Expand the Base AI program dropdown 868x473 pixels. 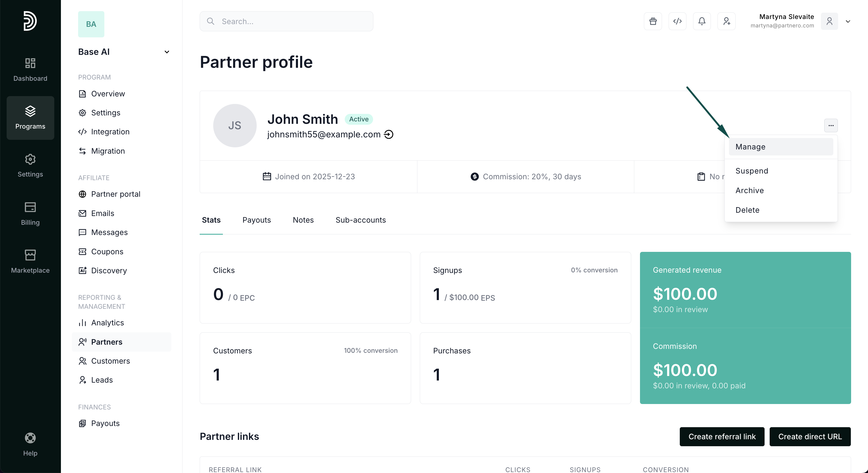(166, 52)
